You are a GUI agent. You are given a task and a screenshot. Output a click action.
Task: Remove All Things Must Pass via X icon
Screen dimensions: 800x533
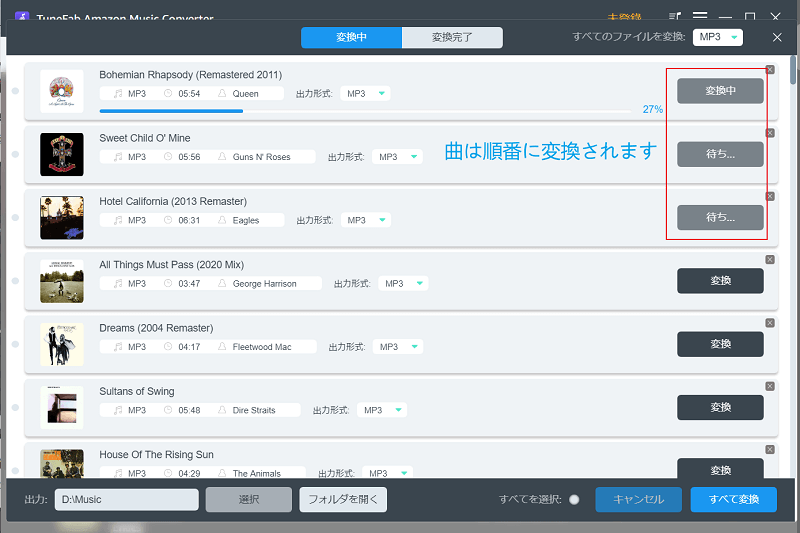[770, 260]
